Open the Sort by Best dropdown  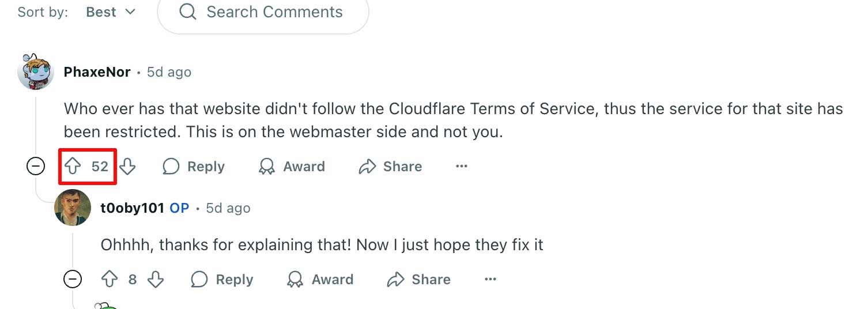tap(111, 12)
